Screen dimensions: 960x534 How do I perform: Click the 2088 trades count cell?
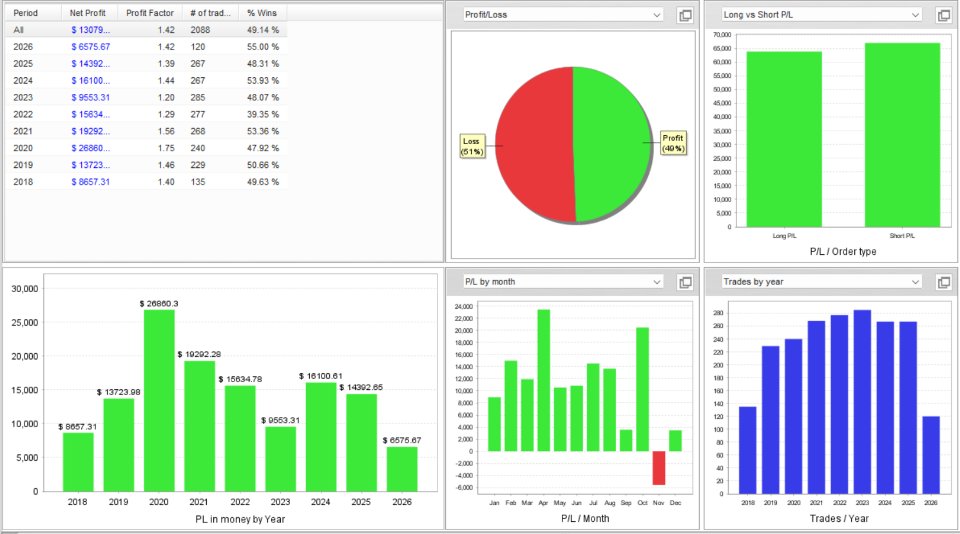(200, 30)
